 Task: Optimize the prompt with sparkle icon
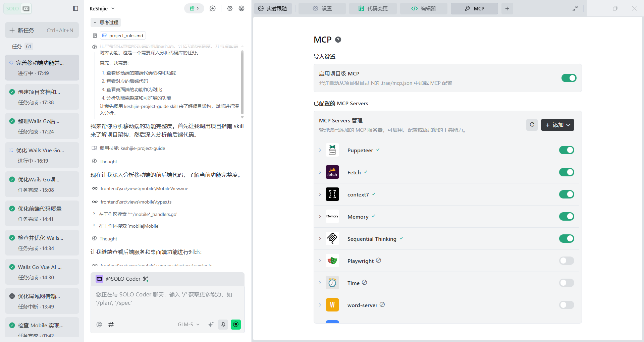click(211, 325)
